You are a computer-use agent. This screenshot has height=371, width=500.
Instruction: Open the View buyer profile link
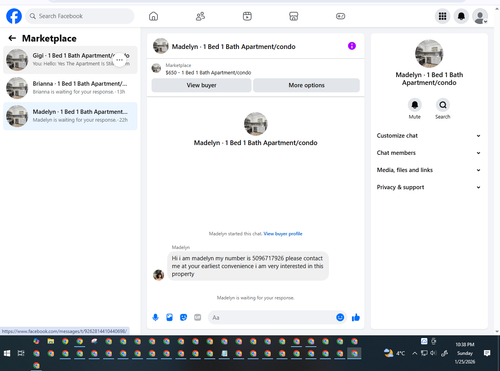pos(283,234)
